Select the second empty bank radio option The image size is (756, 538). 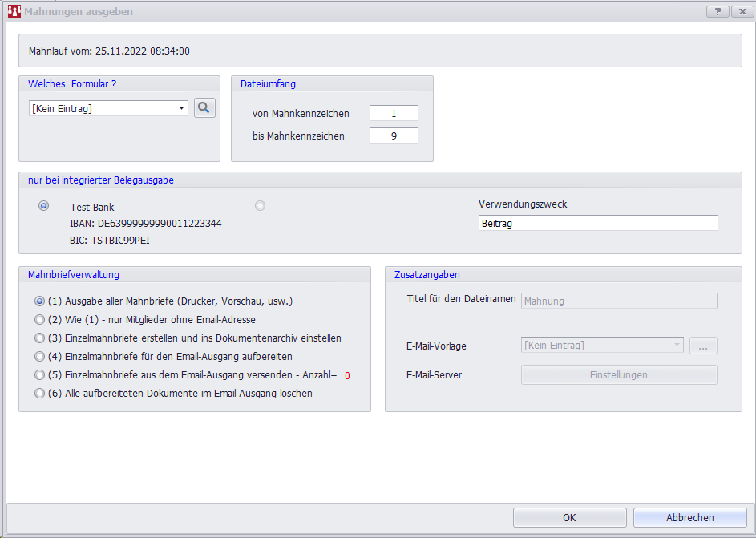260,206
